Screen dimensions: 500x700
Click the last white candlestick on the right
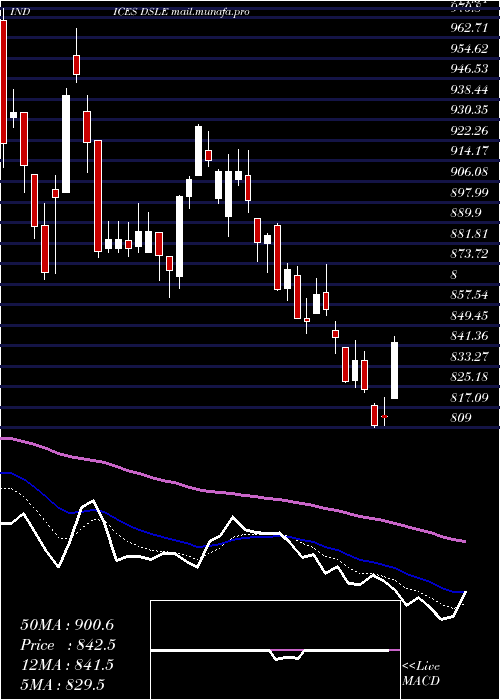395,370
